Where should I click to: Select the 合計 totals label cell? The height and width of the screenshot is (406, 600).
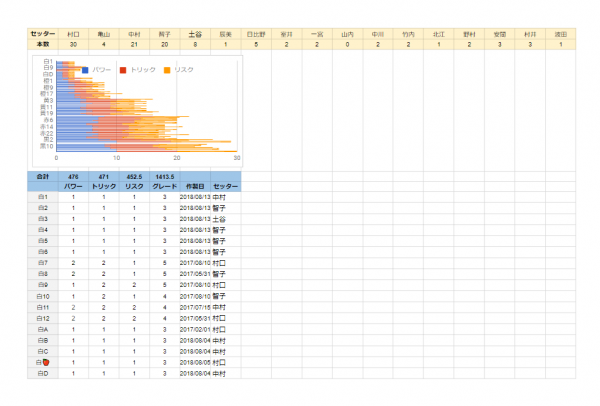42,176
